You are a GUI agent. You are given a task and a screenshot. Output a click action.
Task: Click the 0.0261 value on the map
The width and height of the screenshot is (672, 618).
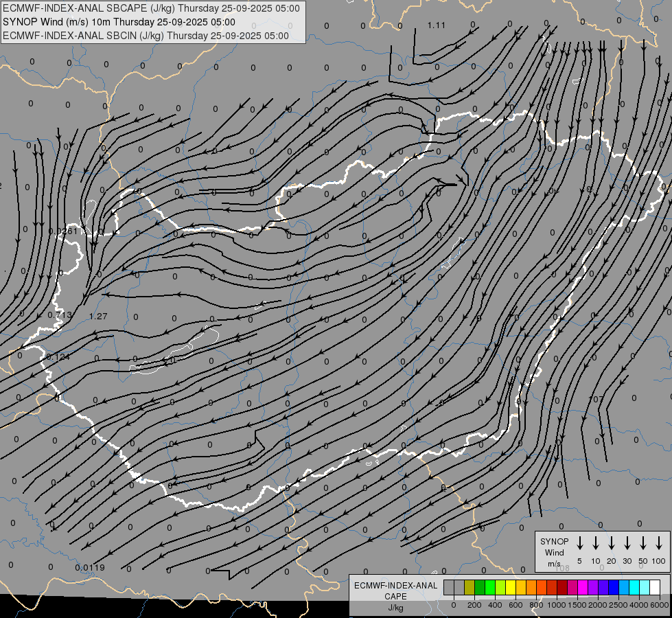pos(63,231)
